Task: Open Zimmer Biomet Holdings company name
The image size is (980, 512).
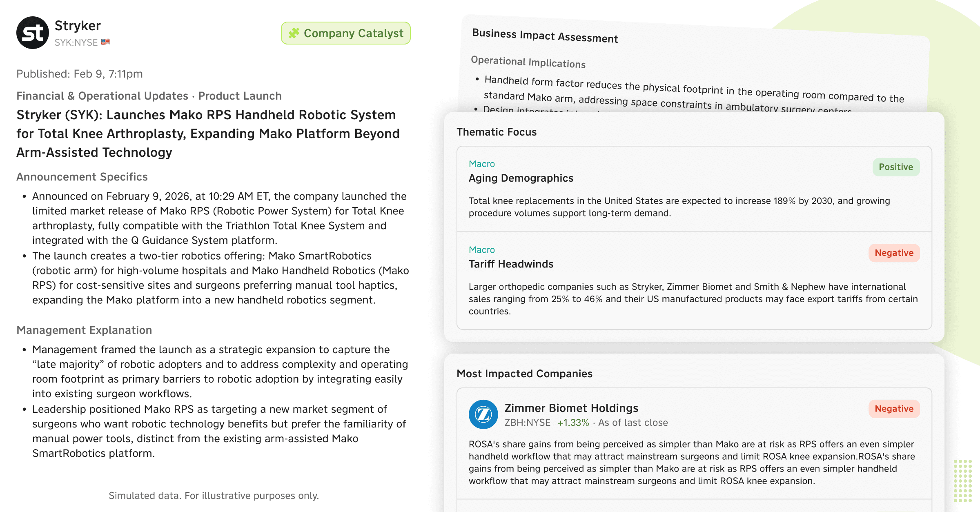Action: point(571,408)
